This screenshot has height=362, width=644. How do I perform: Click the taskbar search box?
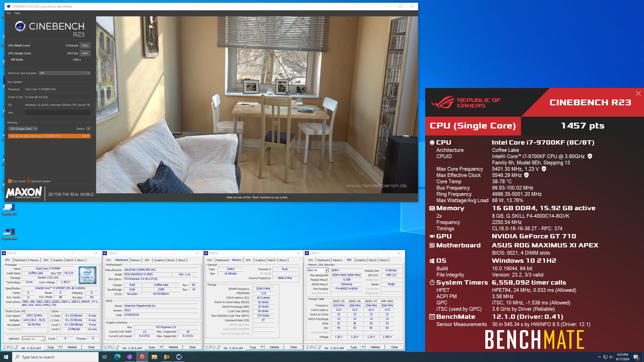coord(55,357)
